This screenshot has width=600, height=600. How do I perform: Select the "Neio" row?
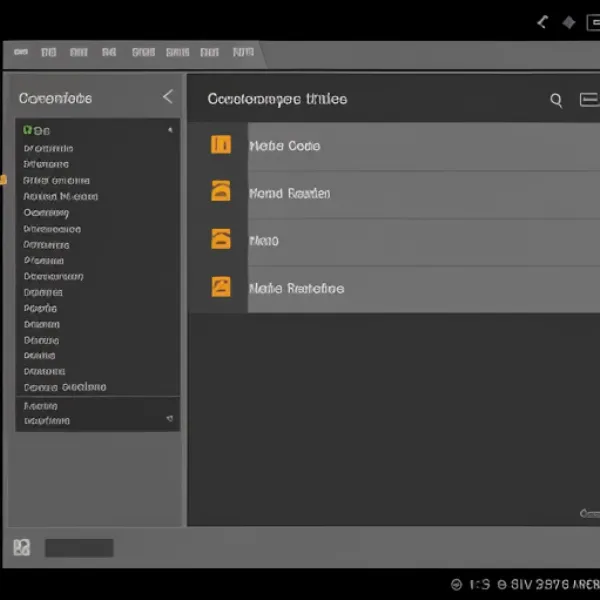(x=424, y=242)
